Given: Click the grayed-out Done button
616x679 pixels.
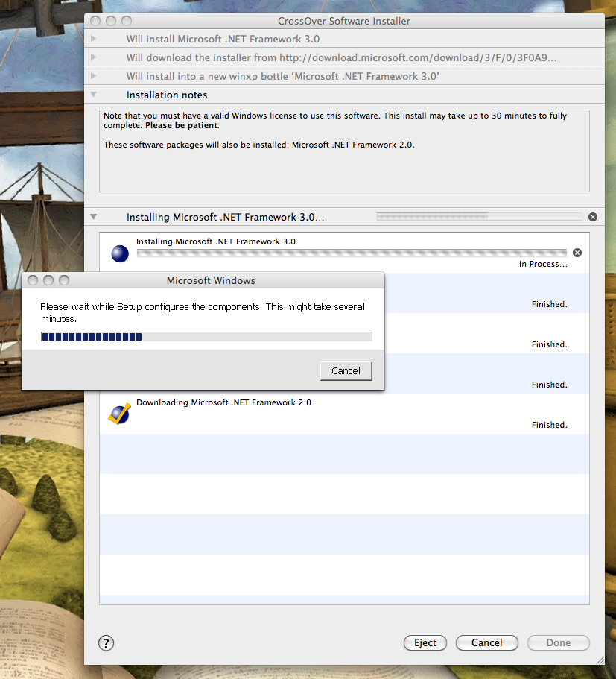Looking at the screenshot, I should click(558, 642).
